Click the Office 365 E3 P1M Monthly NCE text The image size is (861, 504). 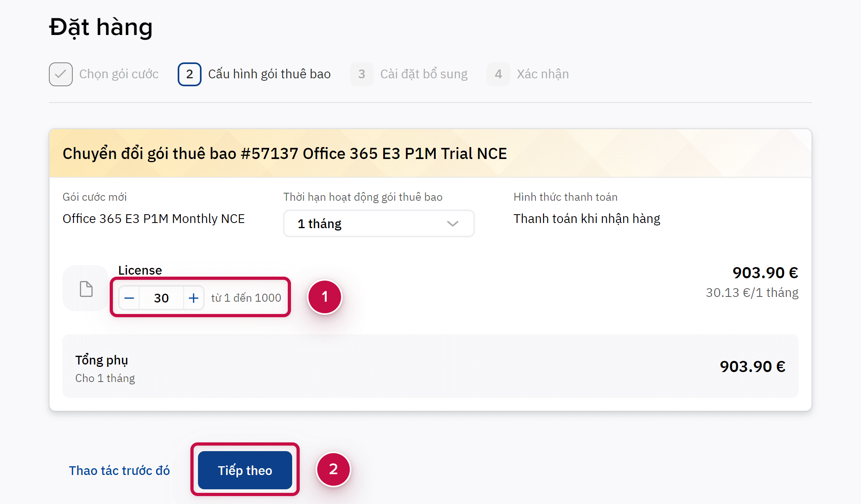point(153,219)
